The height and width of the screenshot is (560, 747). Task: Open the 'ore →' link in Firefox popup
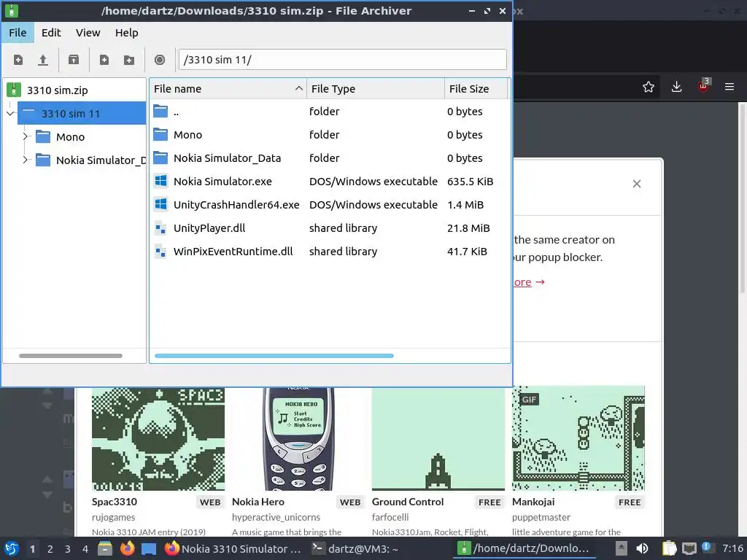(x=530, y=282)
